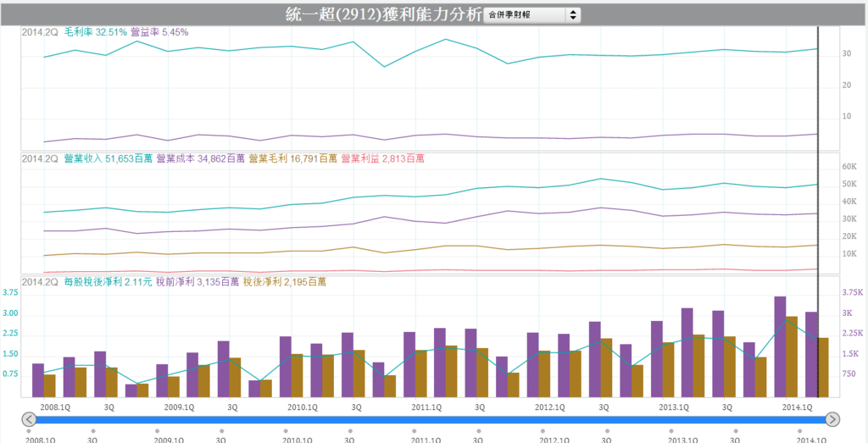
Task: Click the brown 稅後淨利 bar at 2014.1Q
Action: [x=792, y=357]
